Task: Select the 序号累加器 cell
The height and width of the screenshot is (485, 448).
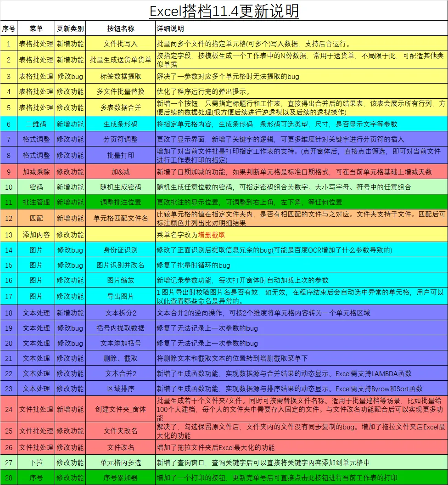Action: click(121, 478)
